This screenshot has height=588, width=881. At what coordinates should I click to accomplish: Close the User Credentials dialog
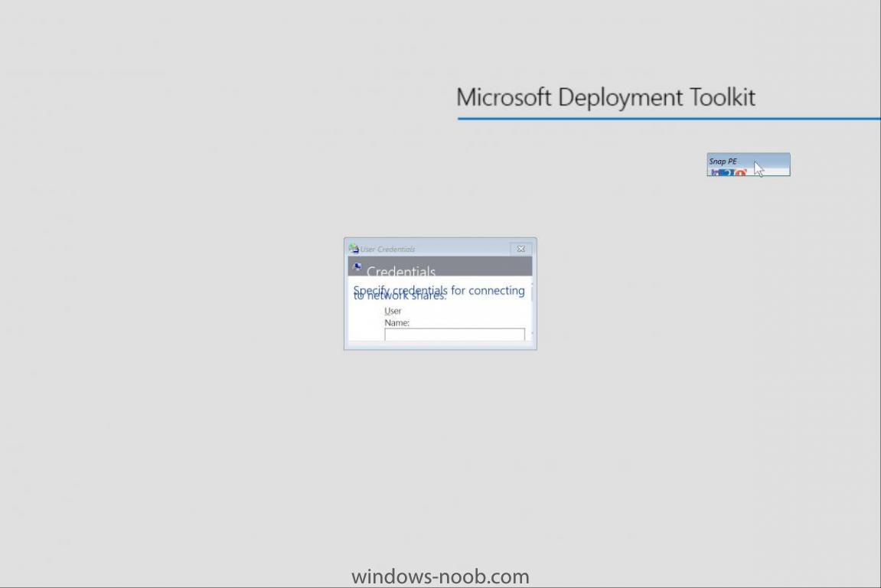pyautogui.click(x=520, y=249)
